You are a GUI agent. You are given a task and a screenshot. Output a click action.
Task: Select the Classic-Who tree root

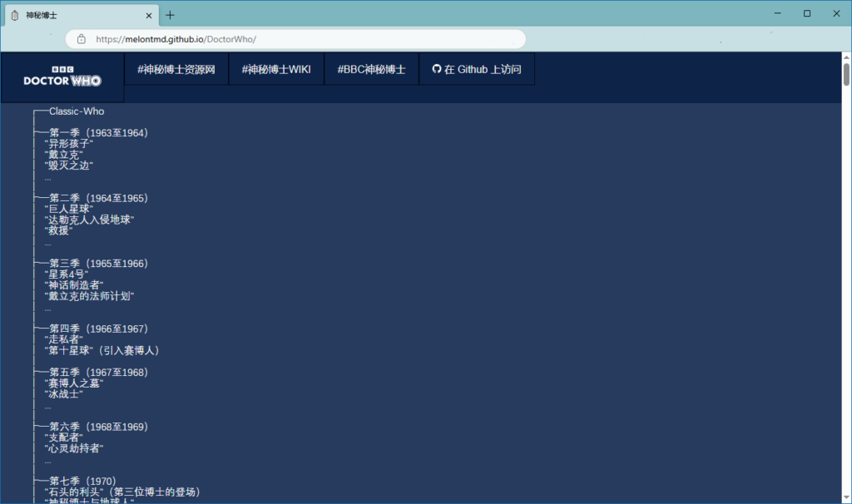(77, 111)
